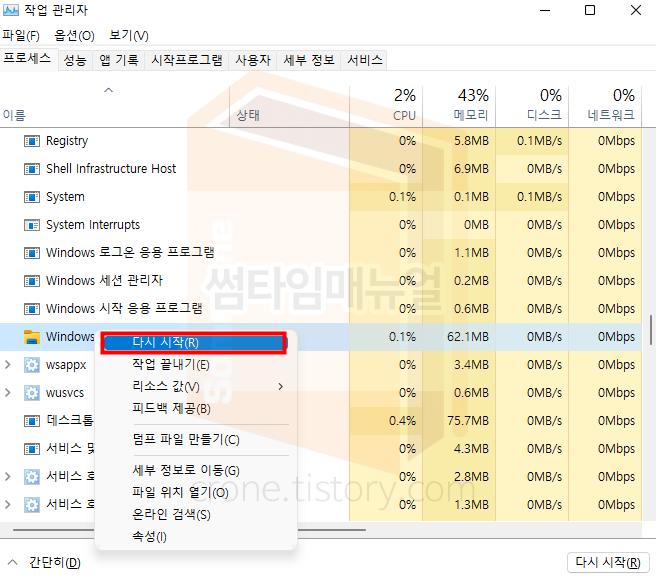Switch to the 앱 기록 tab
656x581 pixels.
(118, 60)
